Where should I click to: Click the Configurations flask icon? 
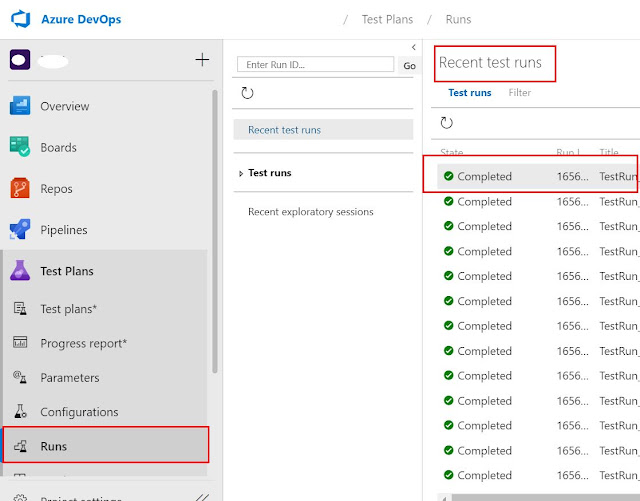[20, 411]
